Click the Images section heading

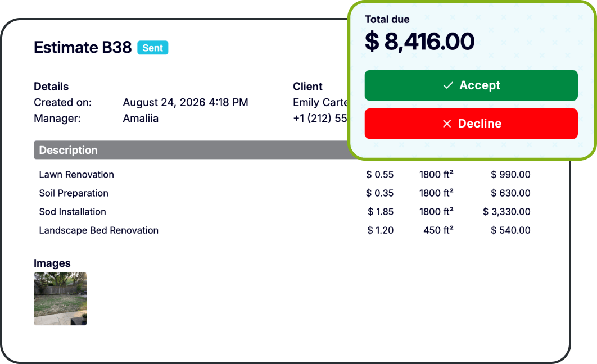(x=52, y=263)
